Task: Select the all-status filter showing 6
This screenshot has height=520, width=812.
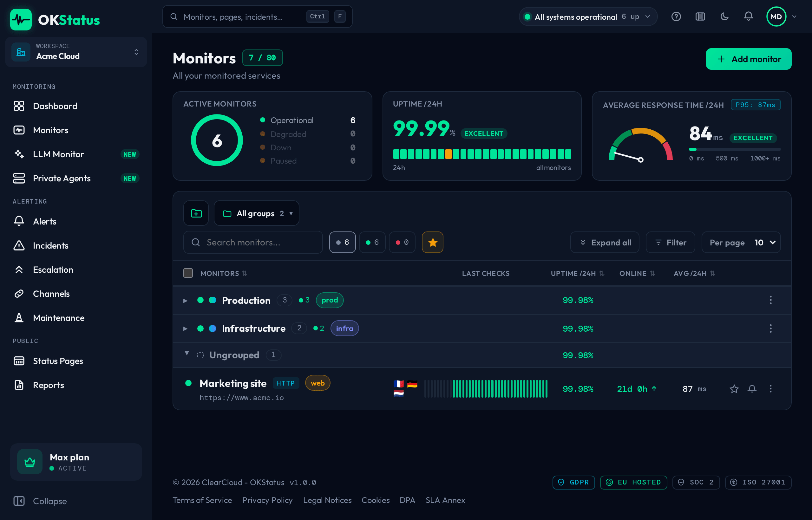Action: 343,242
